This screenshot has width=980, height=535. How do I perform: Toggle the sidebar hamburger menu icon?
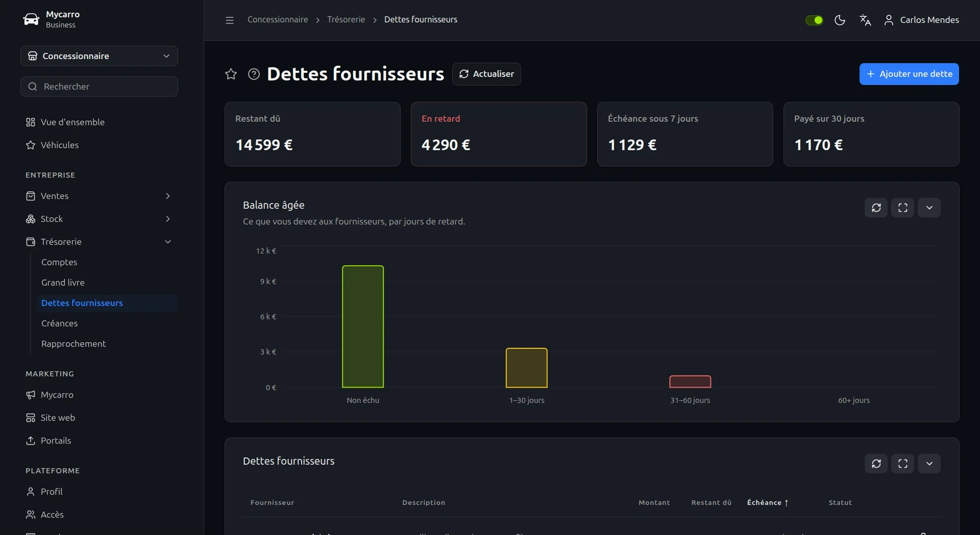(x=229, y=20)
